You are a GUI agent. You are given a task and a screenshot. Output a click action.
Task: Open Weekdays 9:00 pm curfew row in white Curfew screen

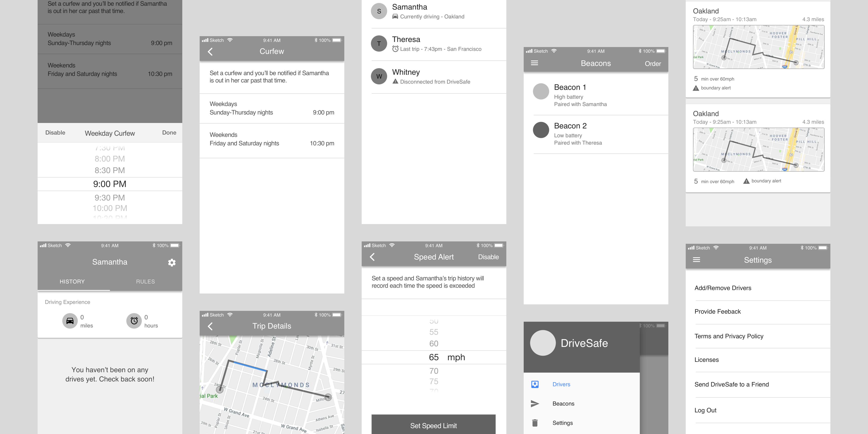[x=272, y=108]
